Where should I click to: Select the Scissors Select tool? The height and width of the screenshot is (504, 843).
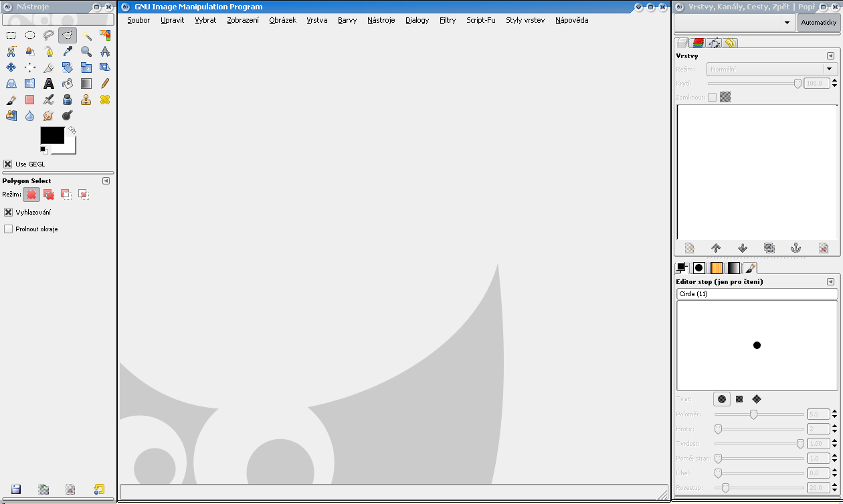tap(11, 51)
